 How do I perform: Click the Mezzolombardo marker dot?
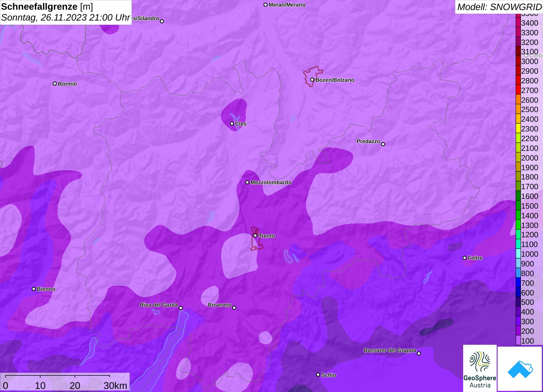click(247, 182)
